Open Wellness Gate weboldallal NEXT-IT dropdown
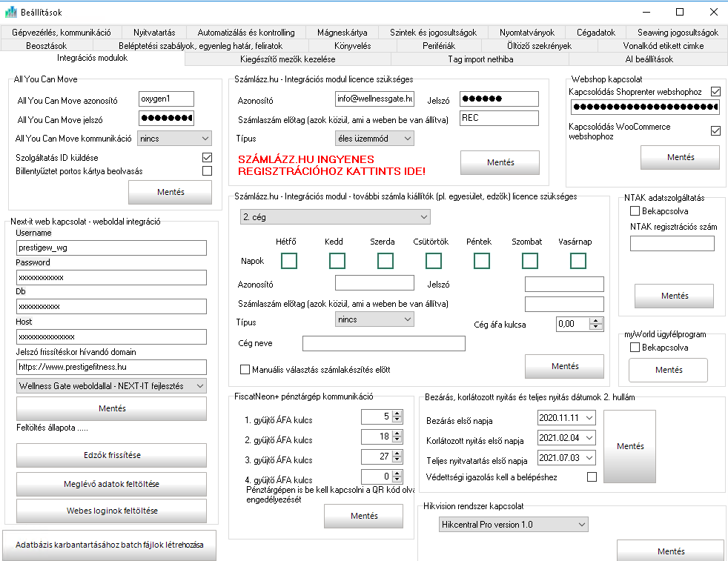The height and width of the screenshot is (561, 728). pos(111,385)
